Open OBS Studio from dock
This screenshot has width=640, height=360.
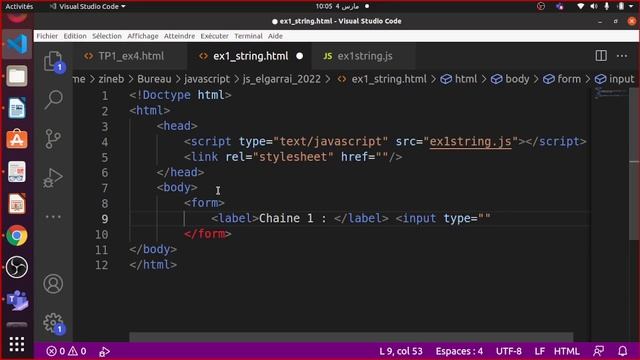(x=17, y=267)
